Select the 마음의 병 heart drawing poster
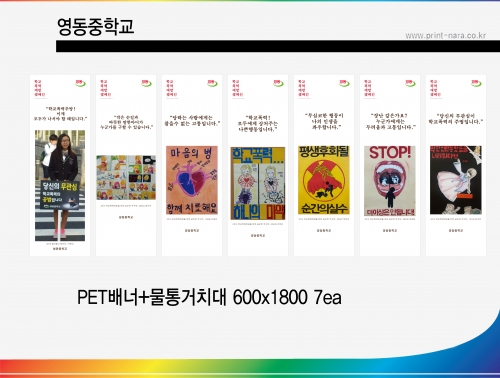500x378 pixels. (x=192, y=180)
